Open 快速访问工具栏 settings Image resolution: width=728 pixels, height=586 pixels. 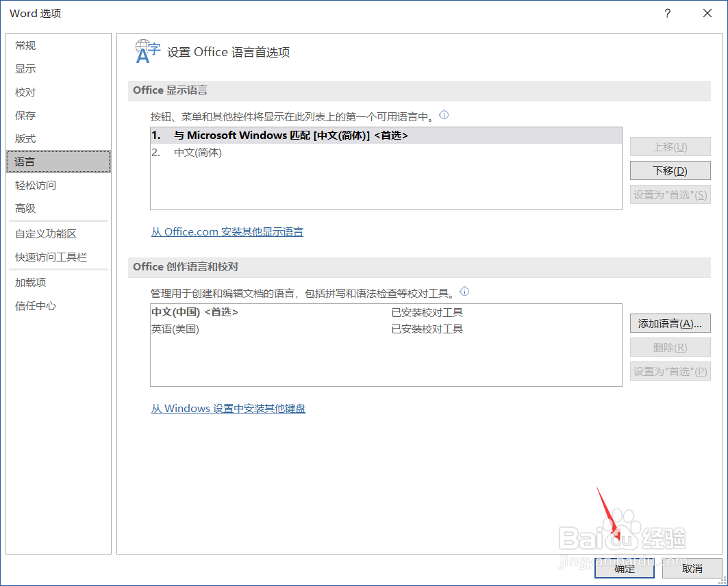click(58, 257)
